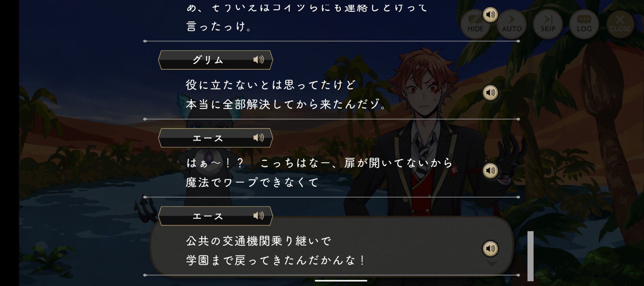Skip the story with SKIP button
Screen dimensions: 644x286
pos(548,24)
